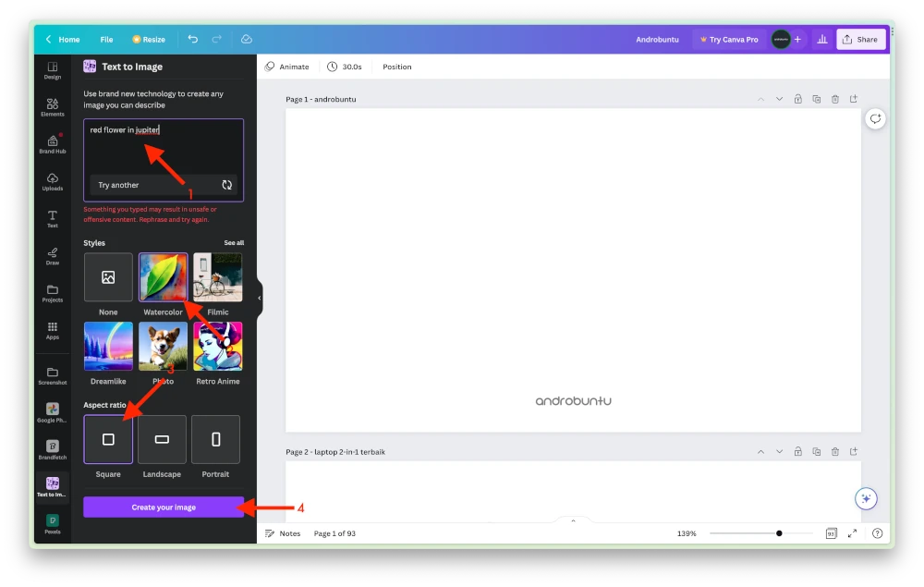Open the File menu
The image size is (924, 587).
(106, 39)
